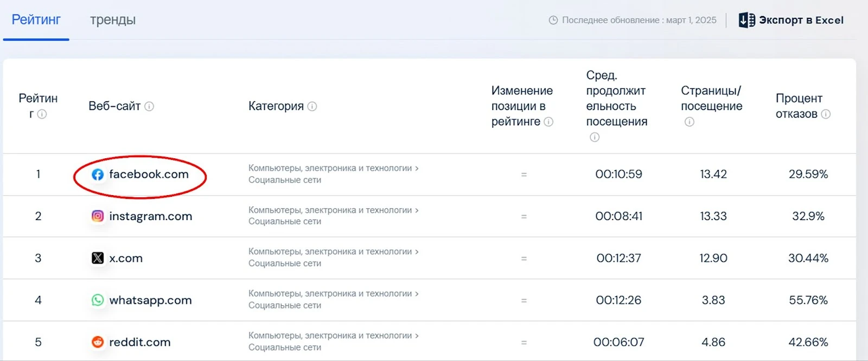Click the 55.76% bounce rate value
868x361 pixels.
[808, 300]
